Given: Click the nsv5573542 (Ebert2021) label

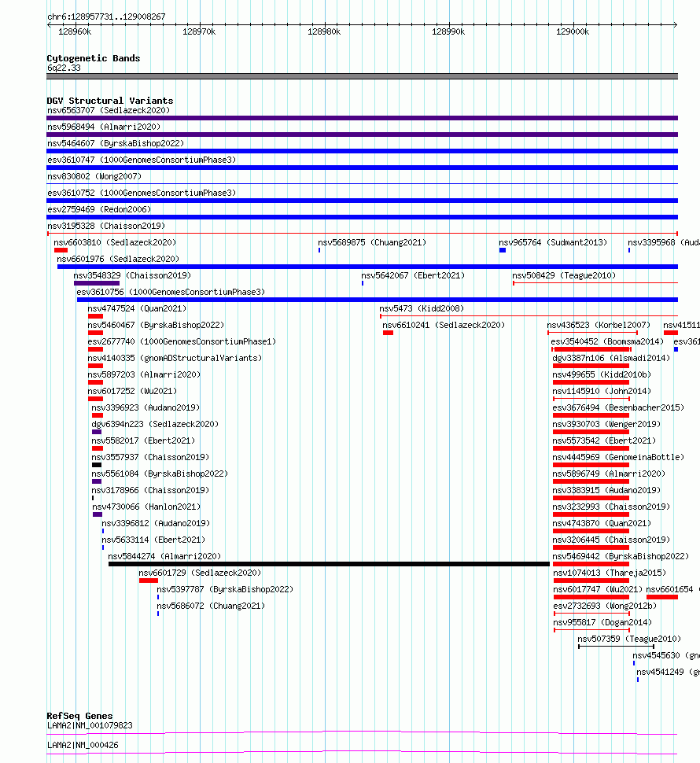Looking at the screenshot, I should click(x=604, y=441).
